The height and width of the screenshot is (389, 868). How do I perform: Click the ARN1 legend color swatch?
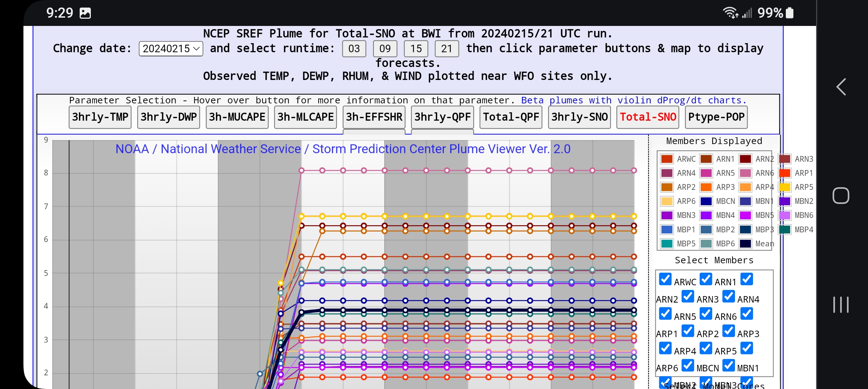[x=706, y=159]
